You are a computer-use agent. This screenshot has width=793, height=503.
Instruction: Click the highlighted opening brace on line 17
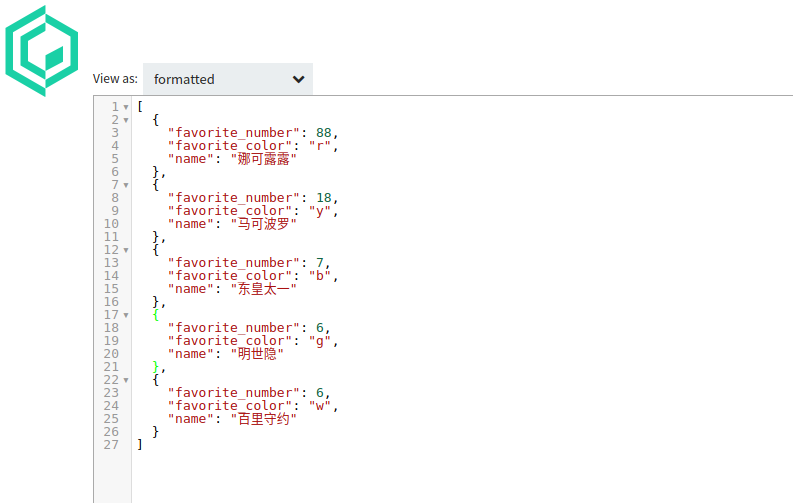click(x=156, y=315)
